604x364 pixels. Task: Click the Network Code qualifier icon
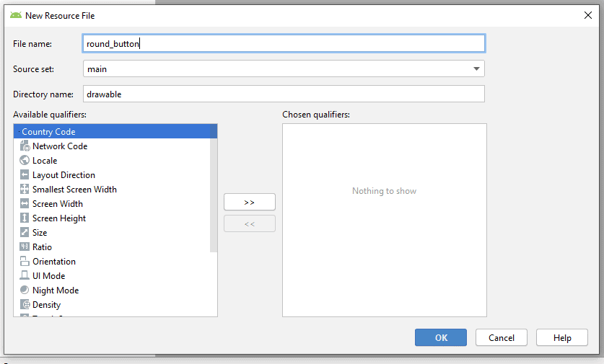click(25, 146)
